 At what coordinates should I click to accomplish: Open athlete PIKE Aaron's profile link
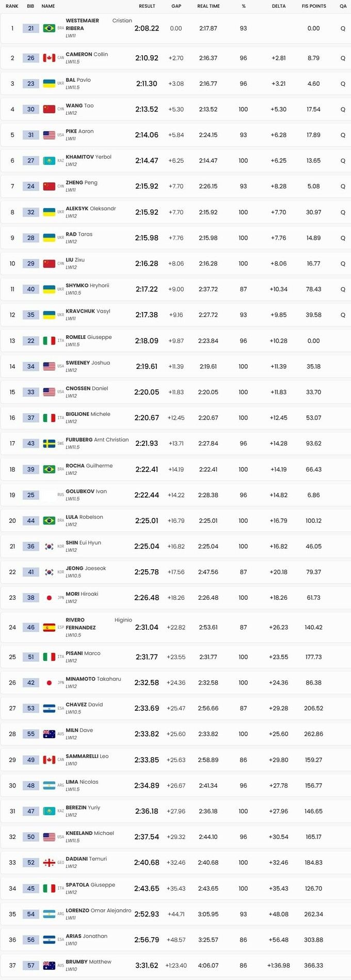pos(79,131)
